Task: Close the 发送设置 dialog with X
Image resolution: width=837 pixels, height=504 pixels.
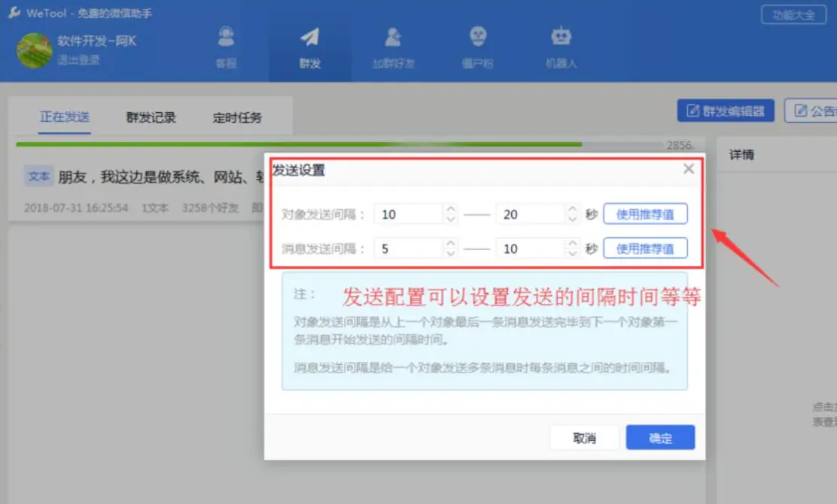Action: click(688, 169)
